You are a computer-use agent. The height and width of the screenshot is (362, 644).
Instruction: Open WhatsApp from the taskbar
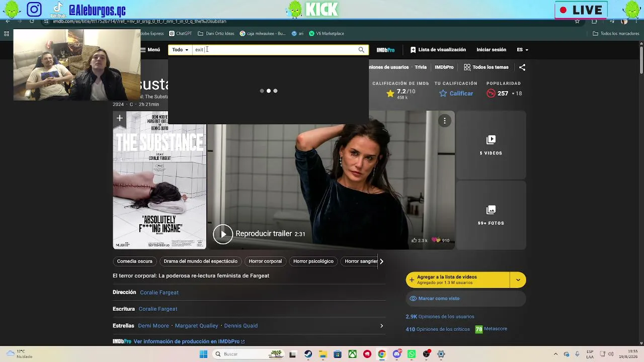coord(412,354)
